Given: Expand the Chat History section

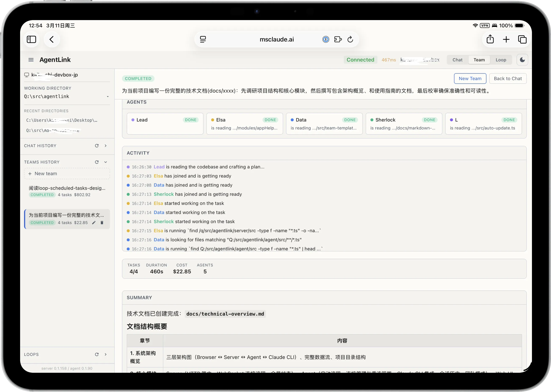Looking at the screenshot, I should pyautogui.click(x=105, y=145).
